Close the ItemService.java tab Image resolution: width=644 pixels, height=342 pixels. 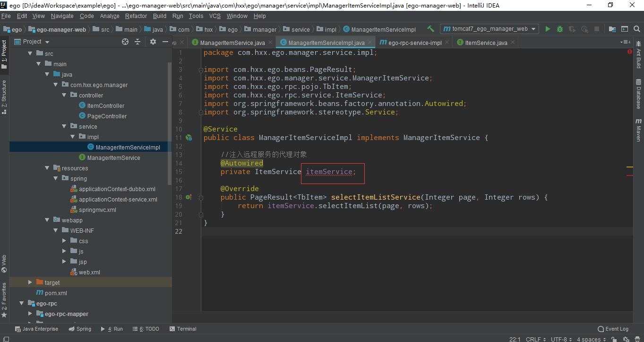click(513, 43)
